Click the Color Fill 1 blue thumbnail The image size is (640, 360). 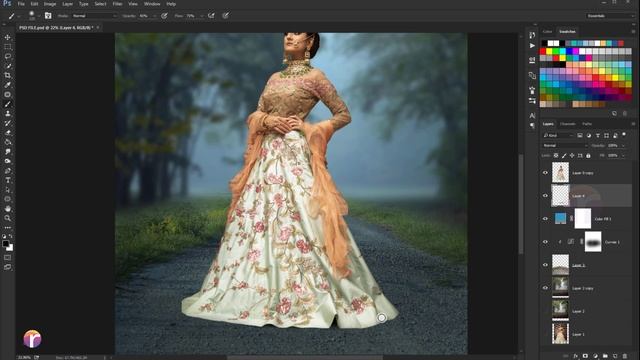click(560, 218)
